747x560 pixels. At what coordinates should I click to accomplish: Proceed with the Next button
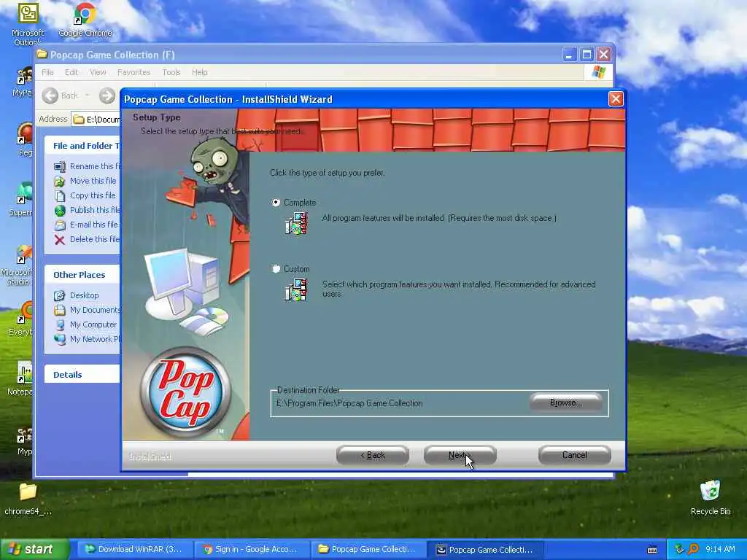click(460, 455)
